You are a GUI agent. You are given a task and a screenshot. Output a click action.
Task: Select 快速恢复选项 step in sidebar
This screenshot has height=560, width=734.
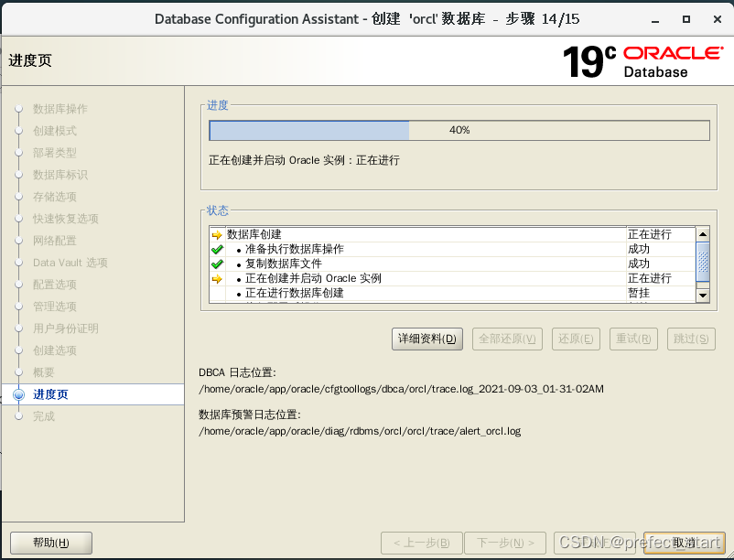[x=66, y=219]
